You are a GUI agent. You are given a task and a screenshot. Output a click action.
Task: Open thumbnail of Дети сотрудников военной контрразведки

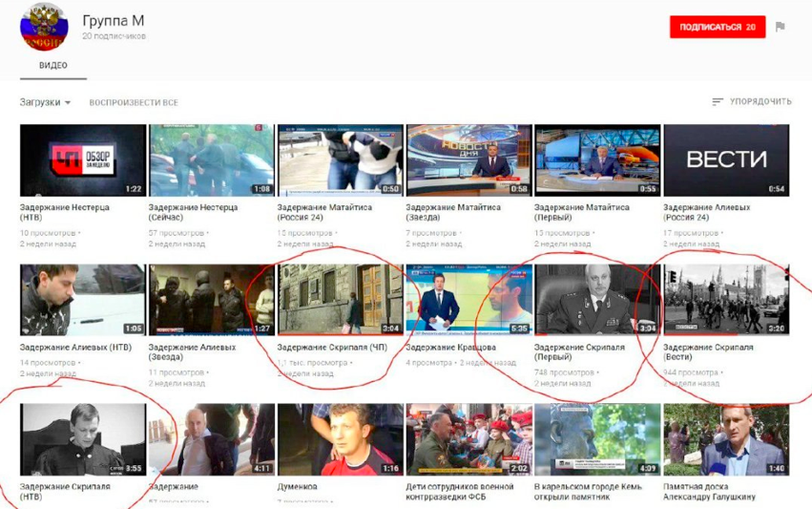pos(468,439)
